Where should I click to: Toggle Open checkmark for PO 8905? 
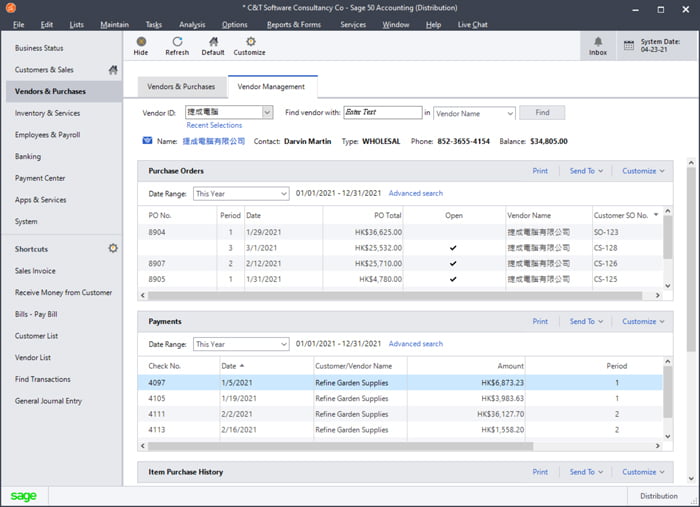tap(453, 279)
